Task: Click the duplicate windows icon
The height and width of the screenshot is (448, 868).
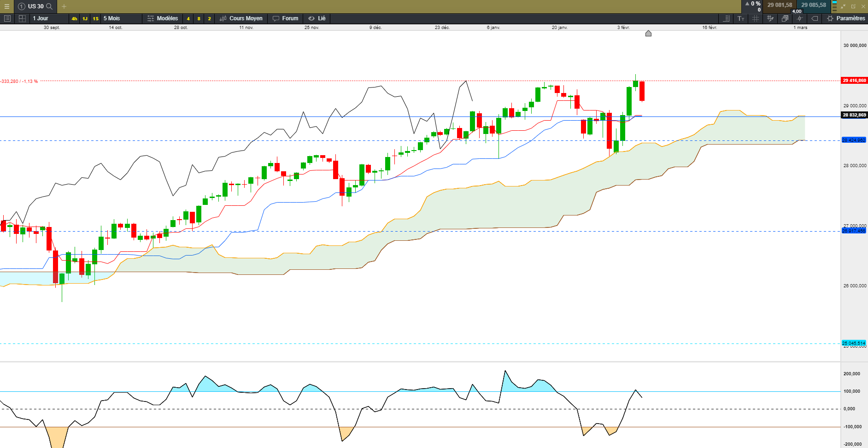Action: (x=785, y=18)
